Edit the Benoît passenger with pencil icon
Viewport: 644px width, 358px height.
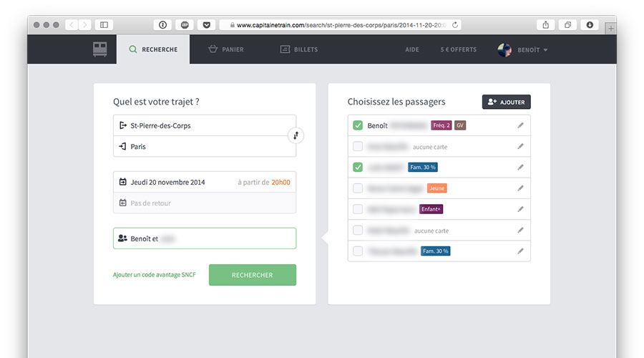pos(520,125)
